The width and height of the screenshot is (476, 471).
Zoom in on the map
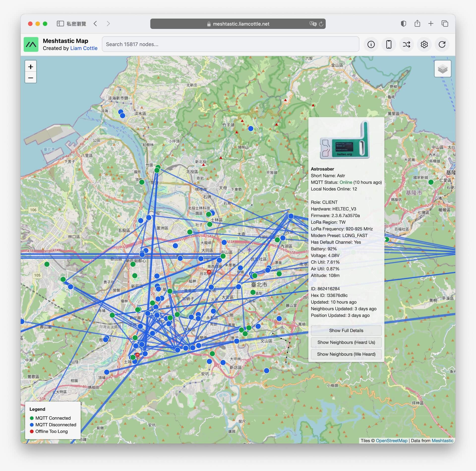click(x=30, y=67)
